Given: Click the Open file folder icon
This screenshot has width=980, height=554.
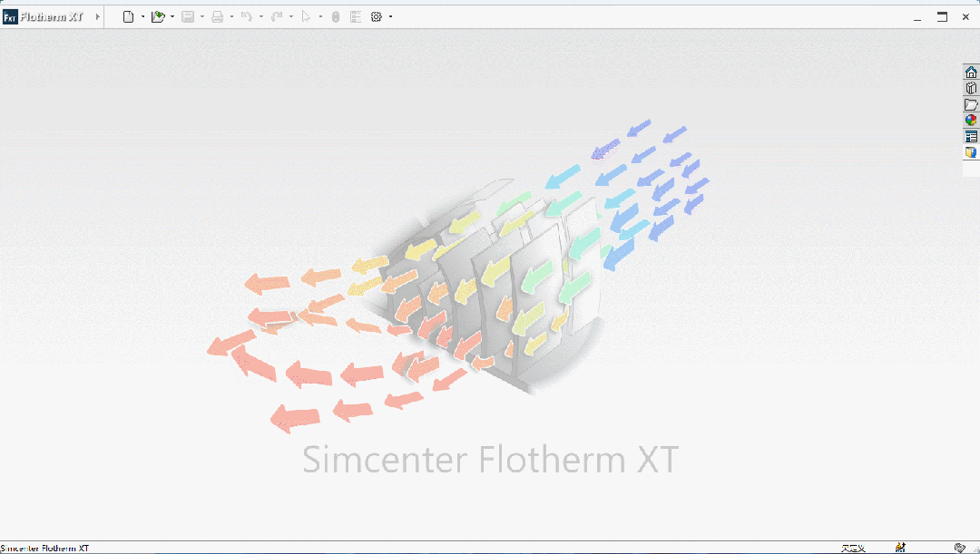Looking at the screenshot, I should pos(158,17).
